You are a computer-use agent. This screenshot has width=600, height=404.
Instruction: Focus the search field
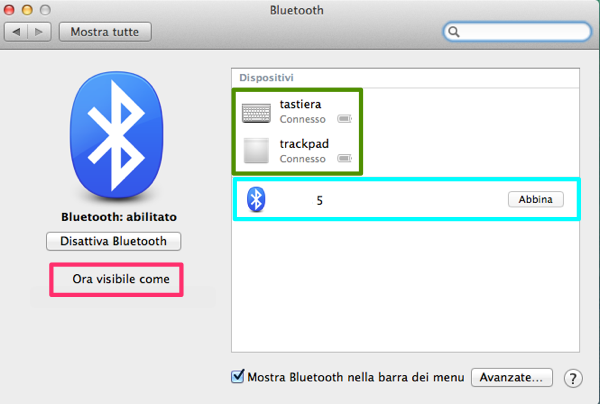(x=517, y=31)
